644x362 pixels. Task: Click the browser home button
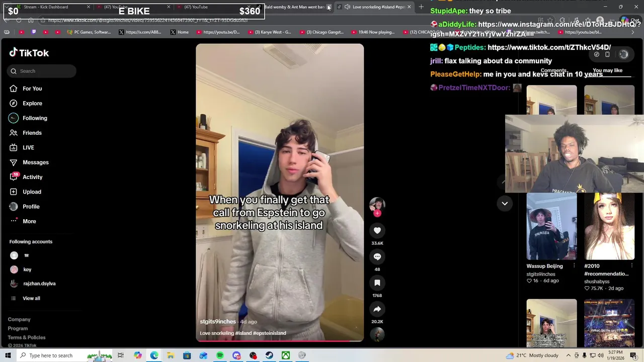tap(31, 20)
